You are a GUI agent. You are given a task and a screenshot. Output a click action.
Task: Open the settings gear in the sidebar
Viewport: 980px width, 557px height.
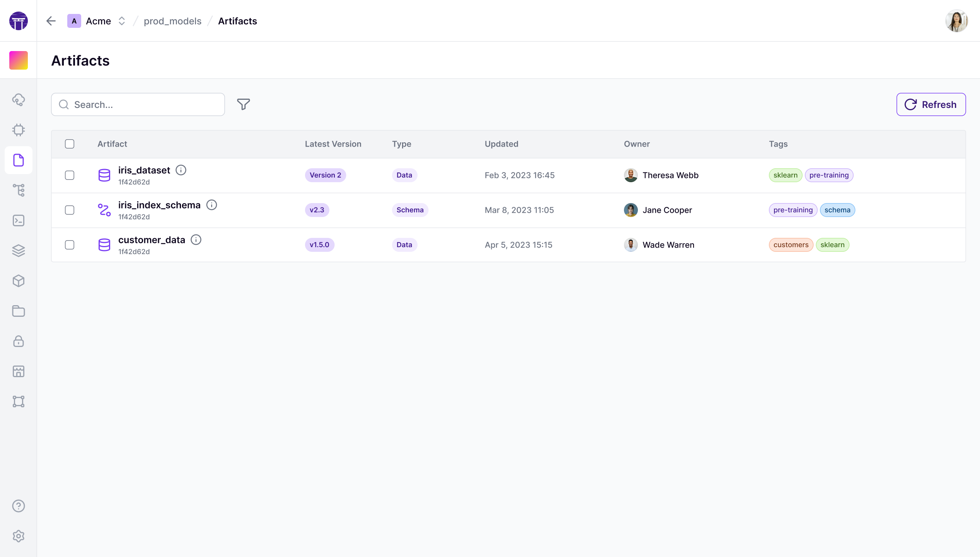point(19,536)
